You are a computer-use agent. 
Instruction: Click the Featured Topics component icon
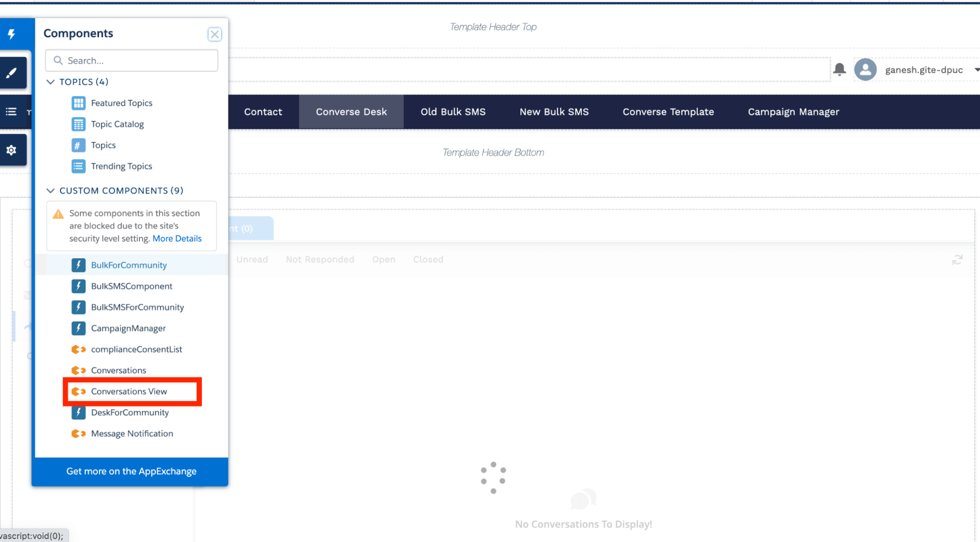pyautogui.click(x=78, y=103)
